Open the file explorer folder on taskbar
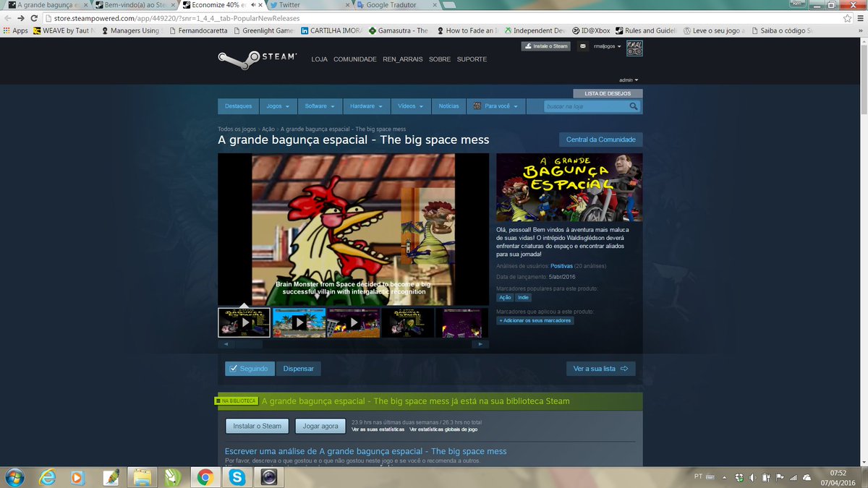Screen dimensions: 868x488 142,477
